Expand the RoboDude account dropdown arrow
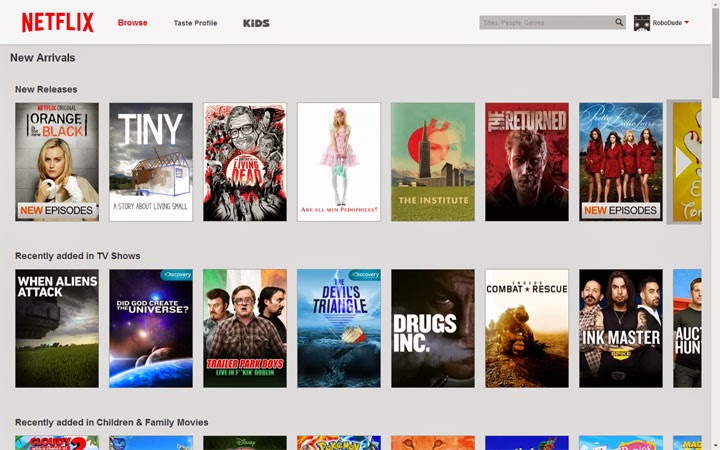The width and height of the screenshot is (720, 450). pos(686,22)
